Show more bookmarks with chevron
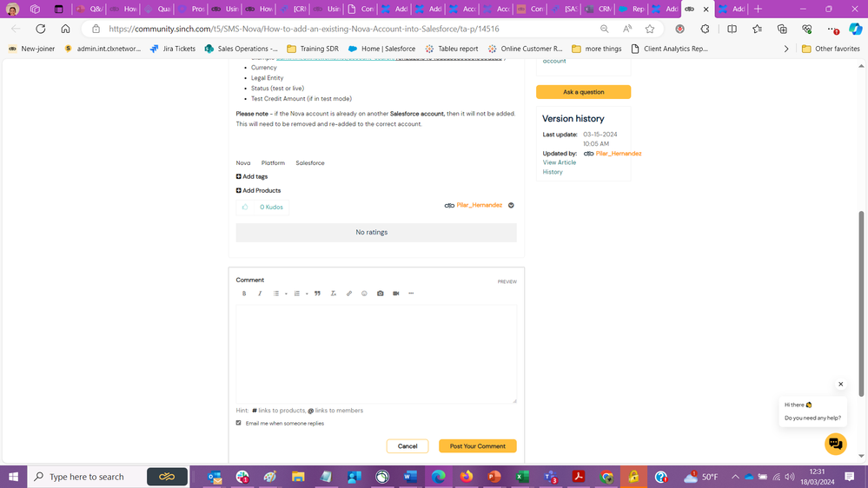Viewport: 868px width, 488px height. tap(786, 49)
